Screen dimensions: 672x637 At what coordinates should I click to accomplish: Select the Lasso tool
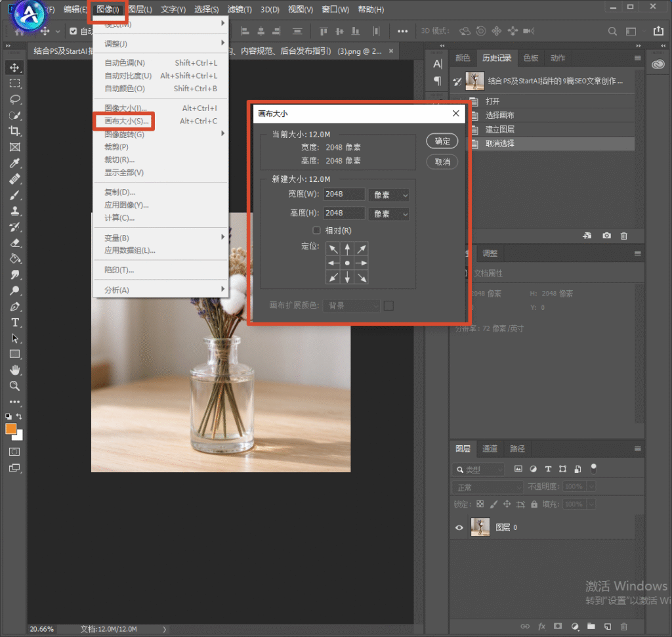[x=14, y=100]
